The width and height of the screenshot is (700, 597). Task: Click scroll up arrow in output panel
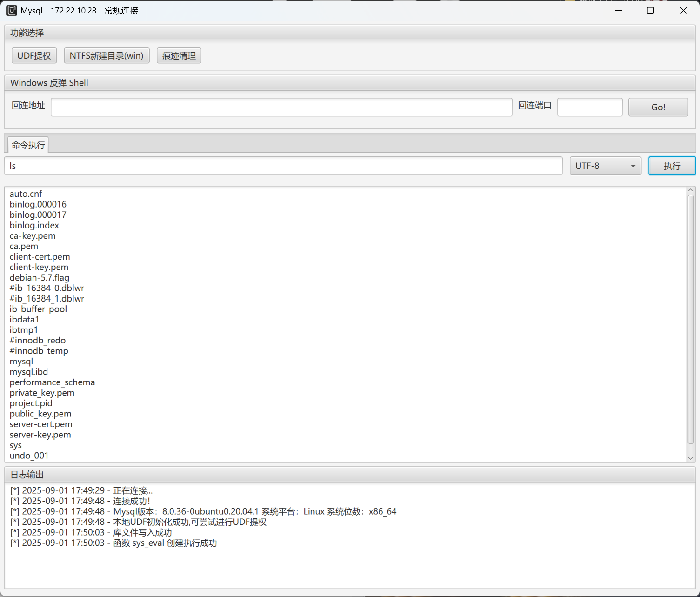[x=691, y=190]
